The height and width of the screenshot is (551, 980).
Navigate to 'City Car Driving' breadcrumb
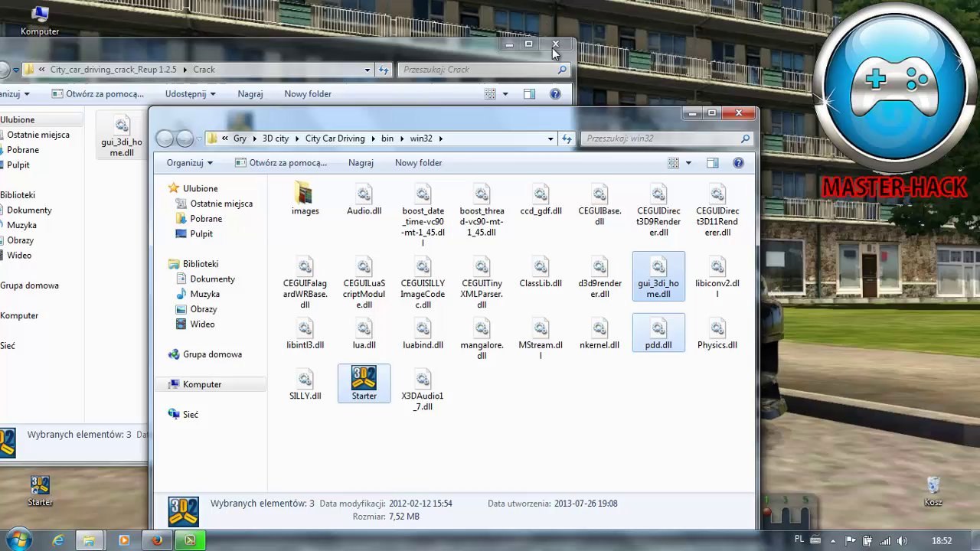(x=335, y=139)
